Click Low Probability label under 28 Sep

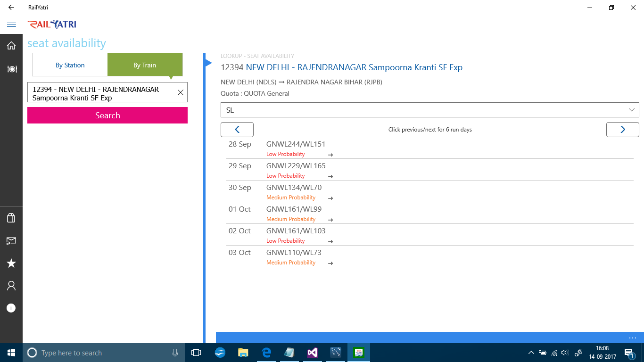pyautogui.click(x=285, y=154)
